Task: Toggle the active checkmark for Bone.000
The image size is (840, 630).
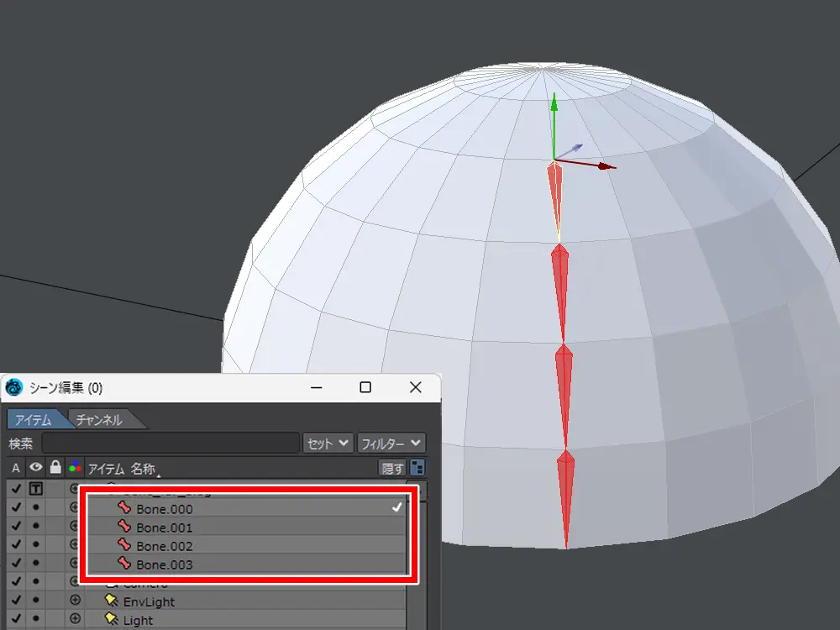Action: [16, 509]
